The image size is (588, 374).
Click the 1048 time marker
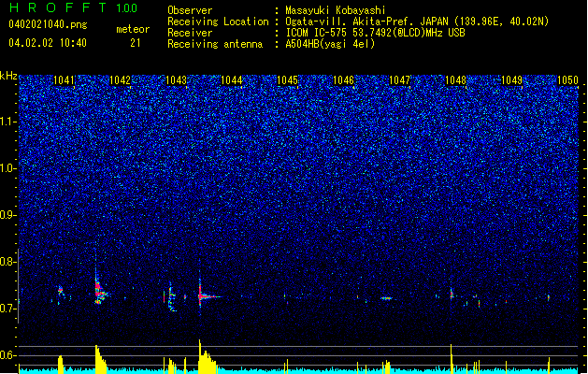(455, 80)
